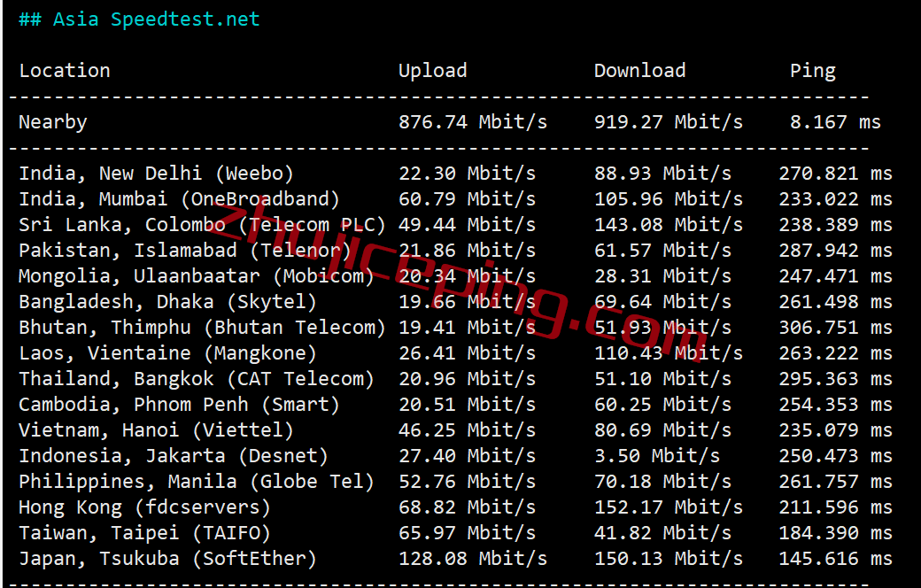Viewport: 921px width, 588px height.
Task: Select the 'Download' column header
Action: click(639, 71)
